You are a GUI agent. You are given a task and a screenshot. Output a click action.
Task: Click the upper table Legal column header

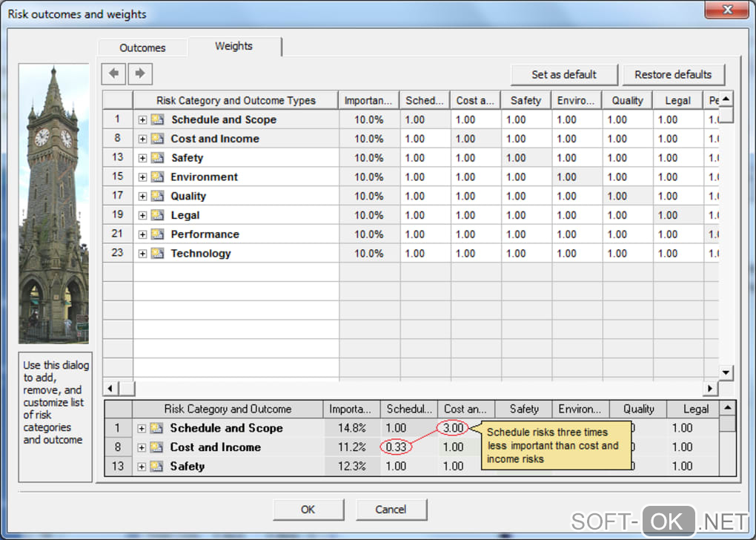tap(678, 100)
